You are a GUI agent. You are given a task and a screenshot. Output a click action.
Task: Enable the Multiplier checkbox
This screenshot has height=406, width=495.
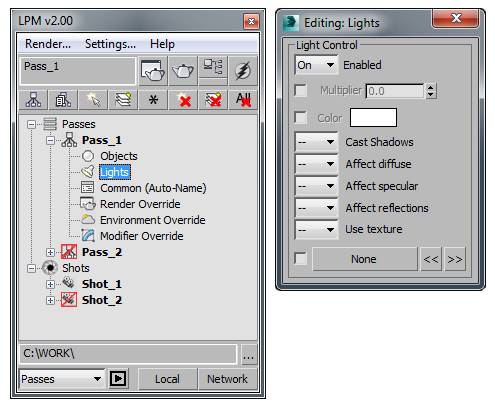tap(301, 90)
